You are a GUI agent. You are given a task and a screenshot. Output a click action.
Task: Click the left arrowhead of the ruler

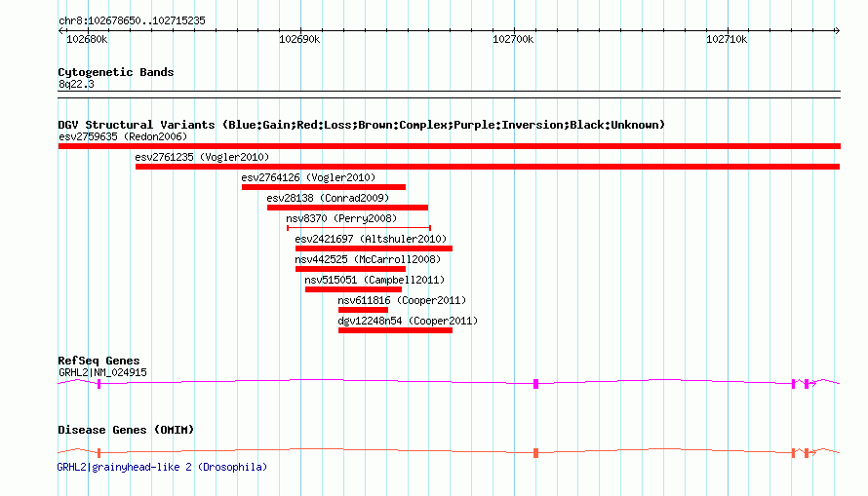click(60, 31)
